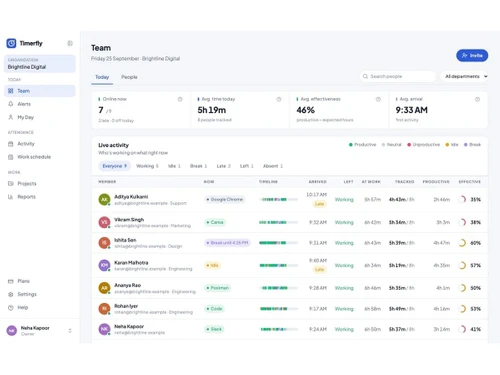This screenshot has height=375, width=500.
Task: Click Vikram Singh avatar
Action: [x=104, y=222]
